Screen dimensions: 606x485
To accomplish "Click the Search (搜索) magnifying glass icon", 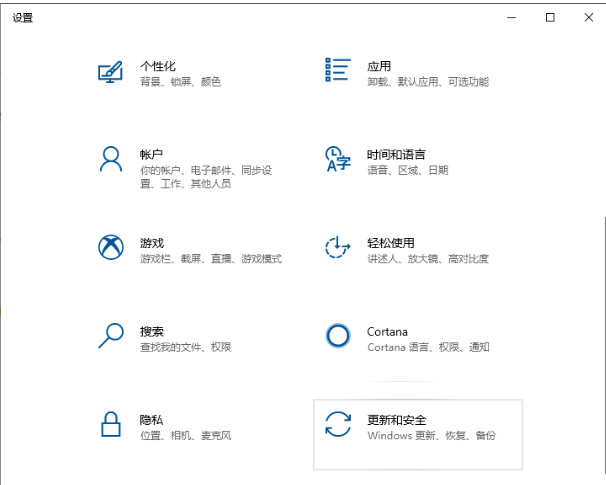I will pos(110,335).
